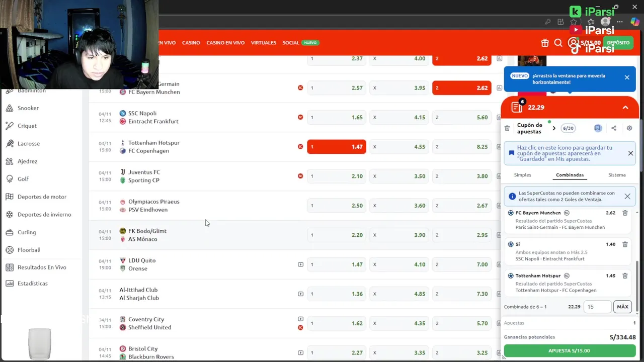Viewport: 644px width, 362px height.
Task: Close the save coupon hint banner
Action: click(630, 153)
